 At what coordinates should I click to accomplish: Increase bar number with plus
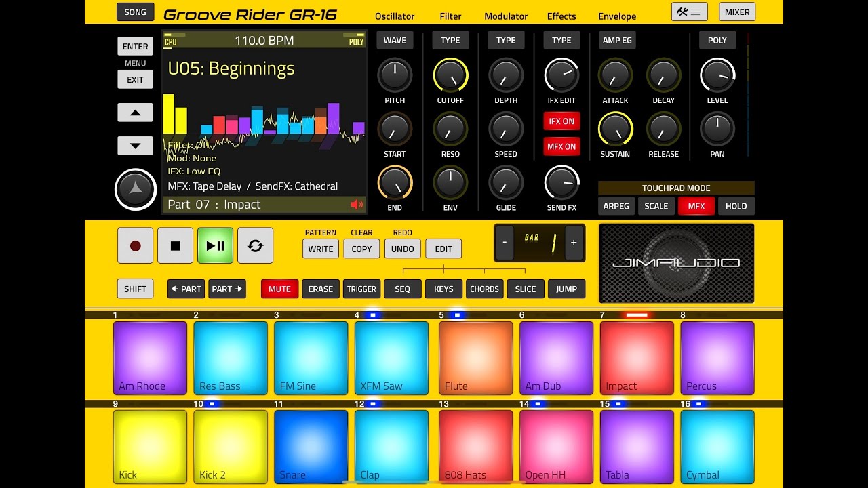[574, 243]
